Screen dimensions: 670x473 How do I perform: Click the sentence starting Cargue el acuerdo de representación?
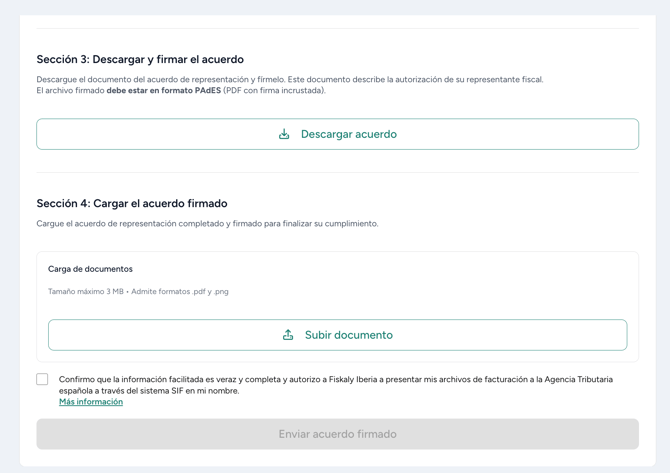point(207,224)
